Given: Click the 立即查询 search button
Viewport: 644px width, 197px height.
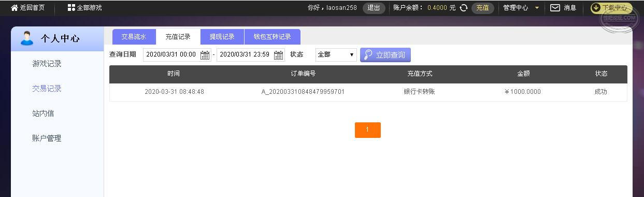Looking at the screenshot, I should [385, 54].
